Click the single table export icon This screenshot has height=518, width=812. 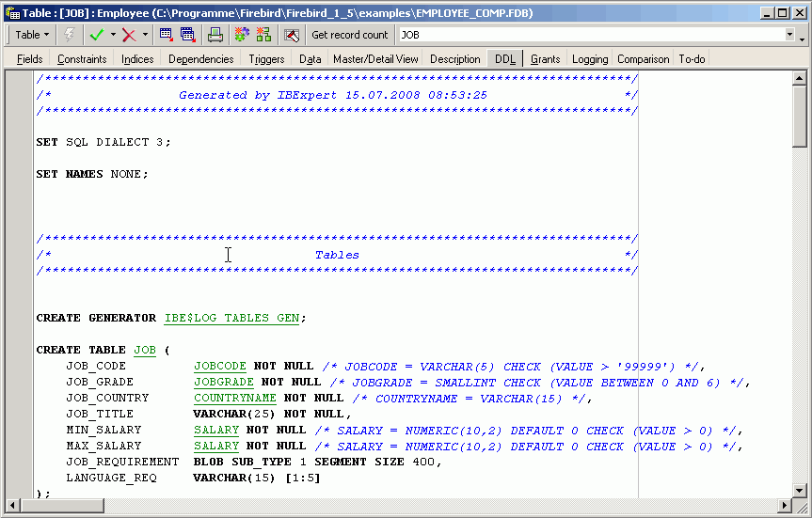point(167,35)
